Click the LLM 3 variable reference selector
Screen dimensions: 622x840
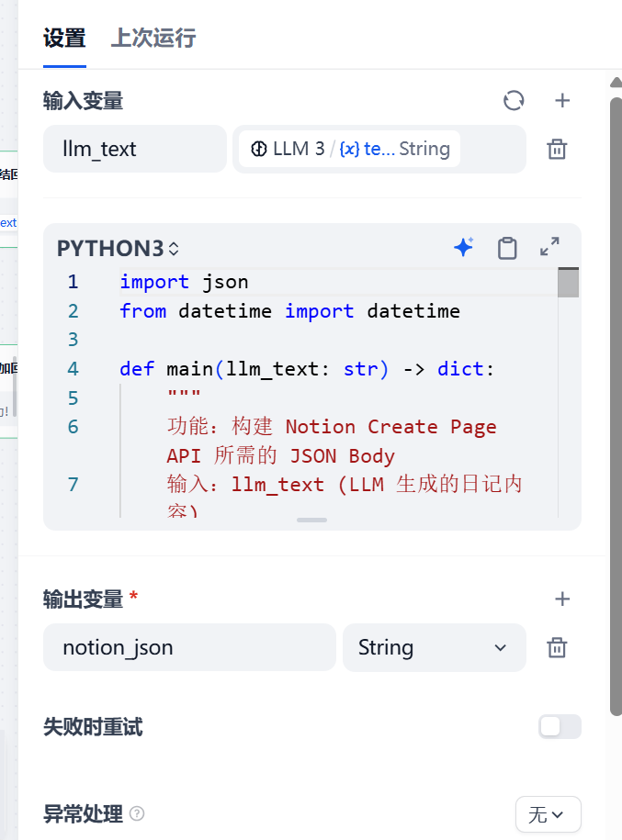[x=349, y=150]
